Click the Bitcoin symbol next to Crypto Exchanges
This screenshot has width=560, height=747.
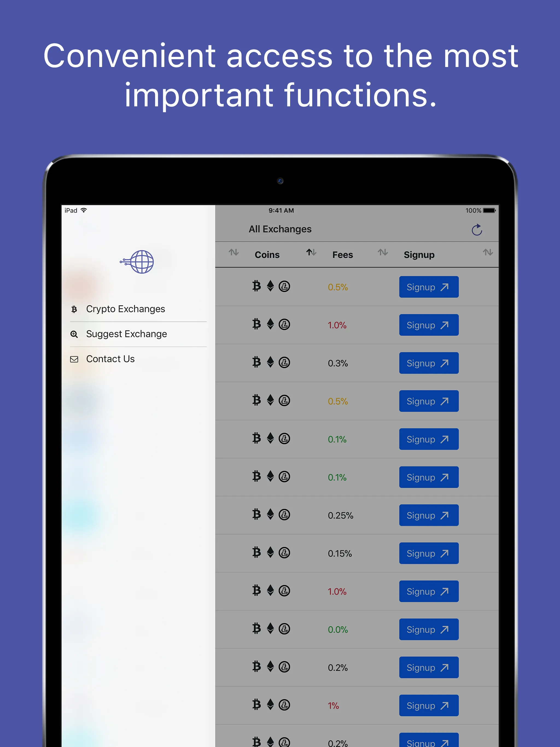pos(71,309)
